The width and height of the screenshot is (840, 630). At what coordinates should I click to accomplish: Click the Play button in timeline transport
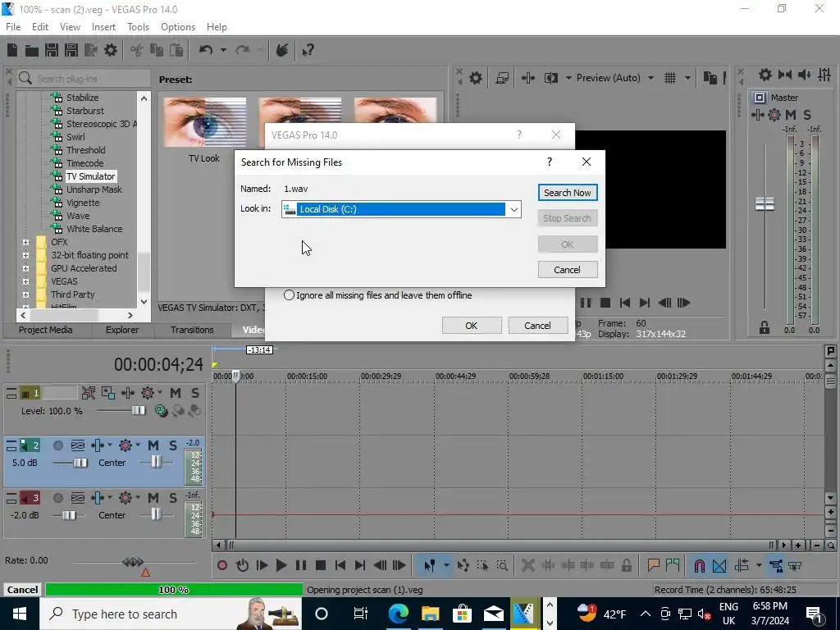coord(281,565)
